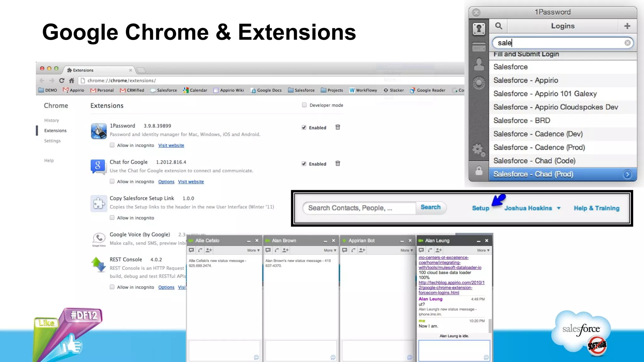Click the 1Password extension icon
644x362 pixels.
(x=99, y=131)
